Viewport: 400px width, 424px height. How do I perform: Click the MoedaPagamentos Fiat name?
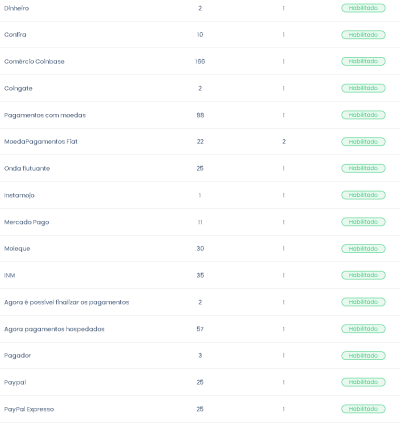coord(41,142)
